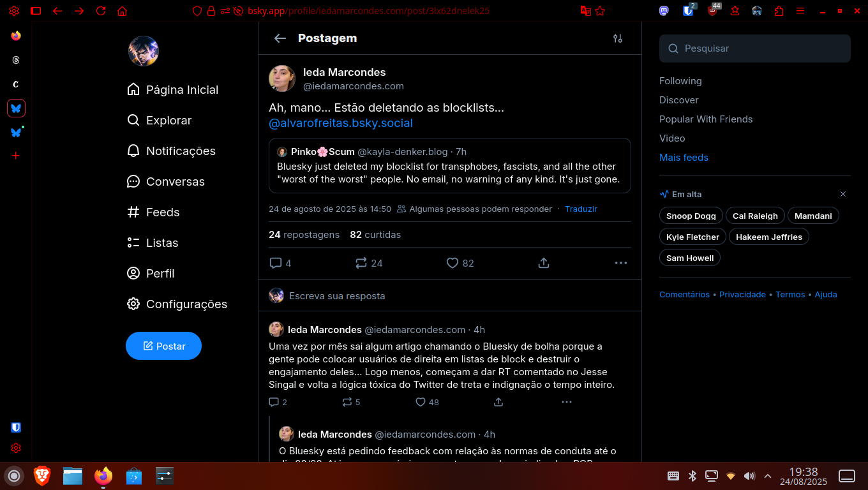Open Firefox sidebar panel icon
The image size is (868, 490).
coord(16,36)
